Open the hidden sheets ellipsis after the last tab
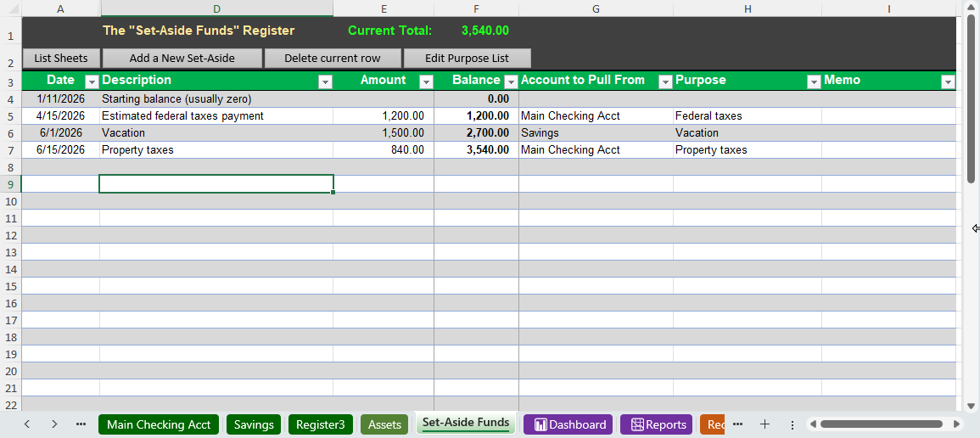This screenshot has width=980, height=438. coord(737,424)
